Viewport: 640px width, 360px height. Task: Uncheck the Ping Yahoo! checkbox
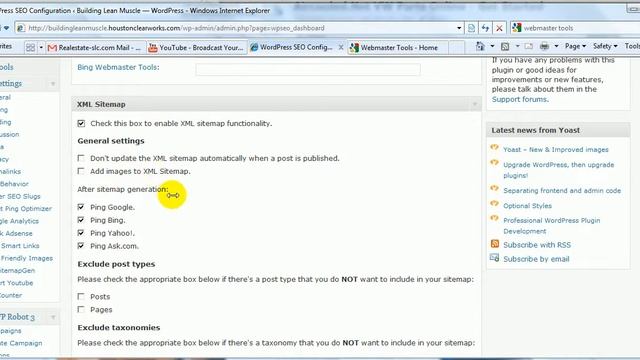point(81,233)
